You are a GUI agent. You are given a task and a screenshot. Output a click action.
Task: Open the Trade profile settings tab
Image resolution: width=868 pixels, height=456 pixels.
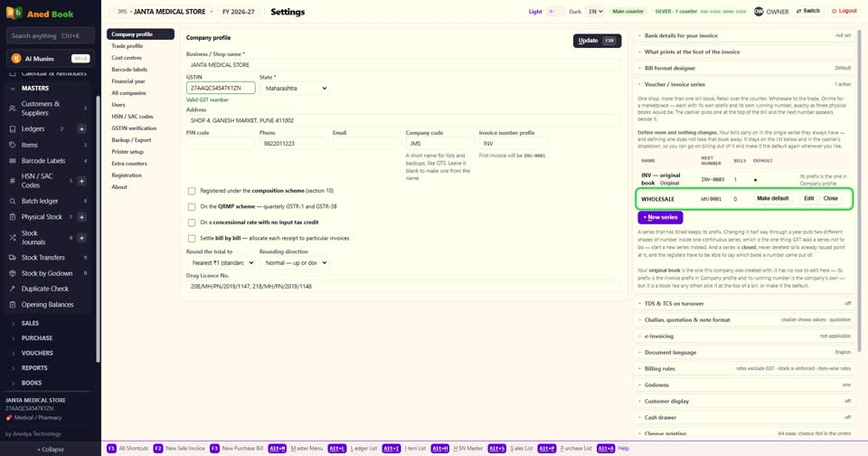point(141,46)
